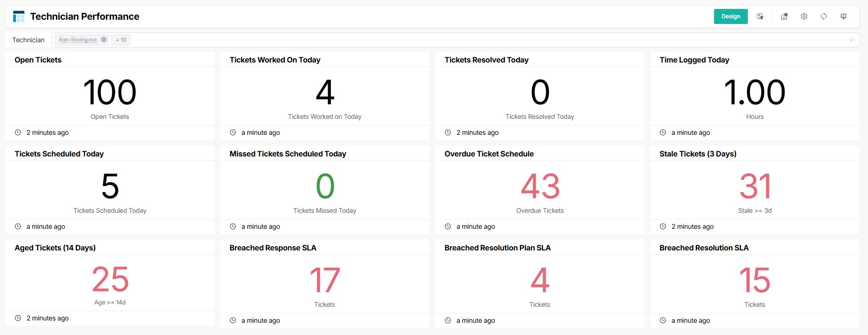868x335 pixels.
Task: Expand the +10 additional technicians tag
Action: coord(121,40)
